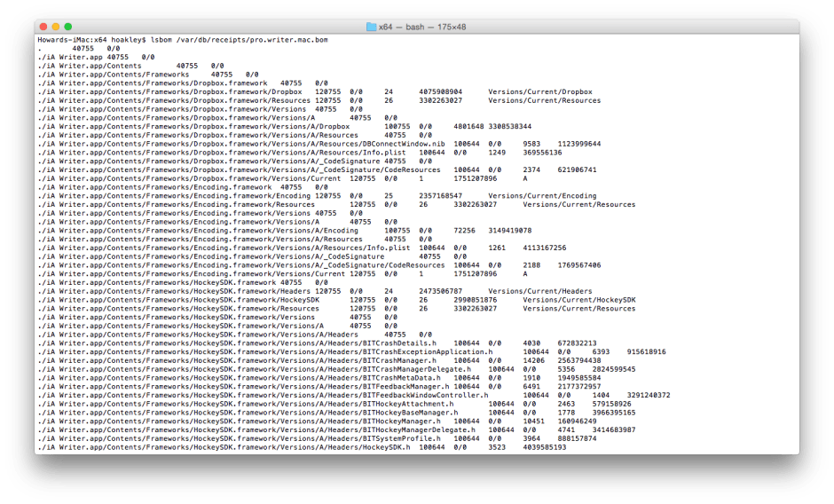
Task: Click the x64 folder proxy icon in title bar
Action: (372, 28)
